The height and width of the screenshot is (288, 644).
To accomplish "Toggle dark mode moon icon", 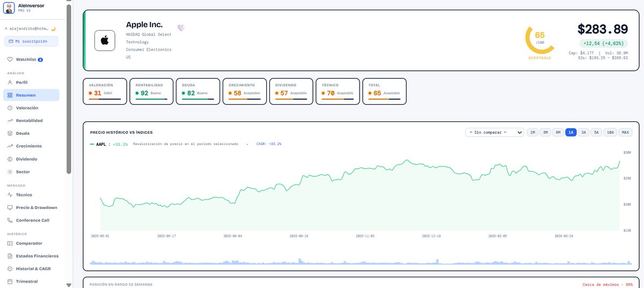I will (x=54, y=28).
